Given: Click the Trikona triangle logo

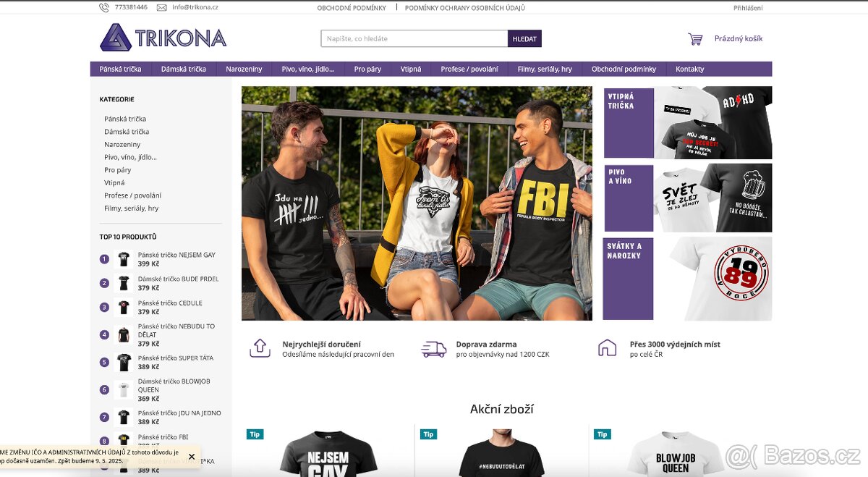Looking at the screenshot, I should (116, 38).
